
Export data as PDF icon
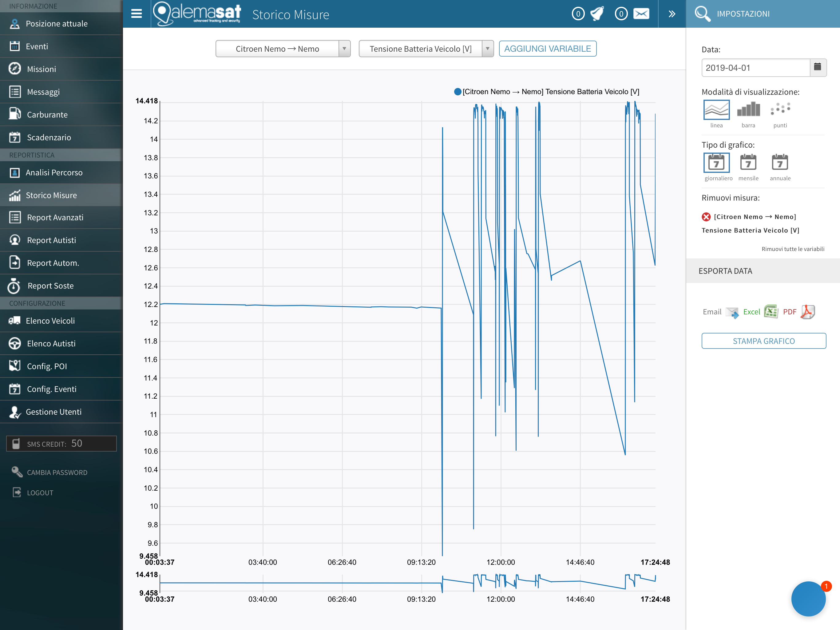807,312
